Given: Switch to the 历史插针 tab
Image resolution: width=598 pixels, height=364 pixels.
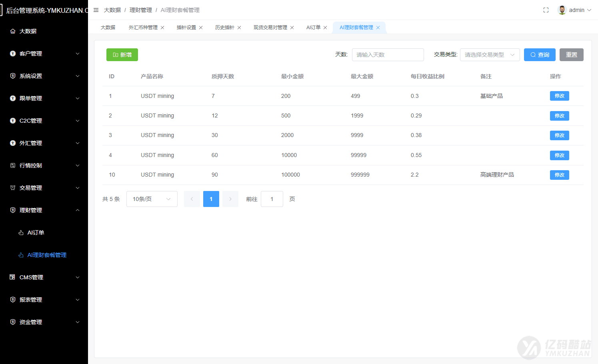Looking at the screenshot, I should pyautogui.click(x=225, y=28).
